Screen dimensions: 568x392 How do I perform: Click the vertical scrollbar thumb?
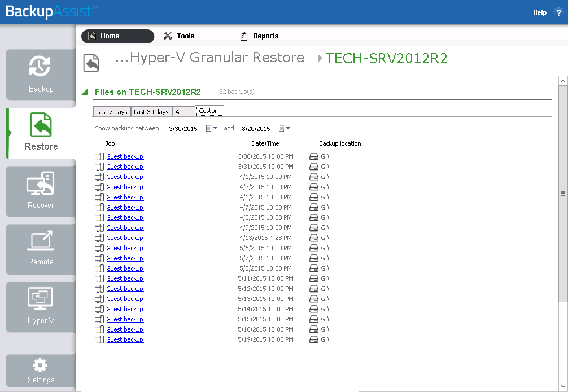click(x=563, y=194)
